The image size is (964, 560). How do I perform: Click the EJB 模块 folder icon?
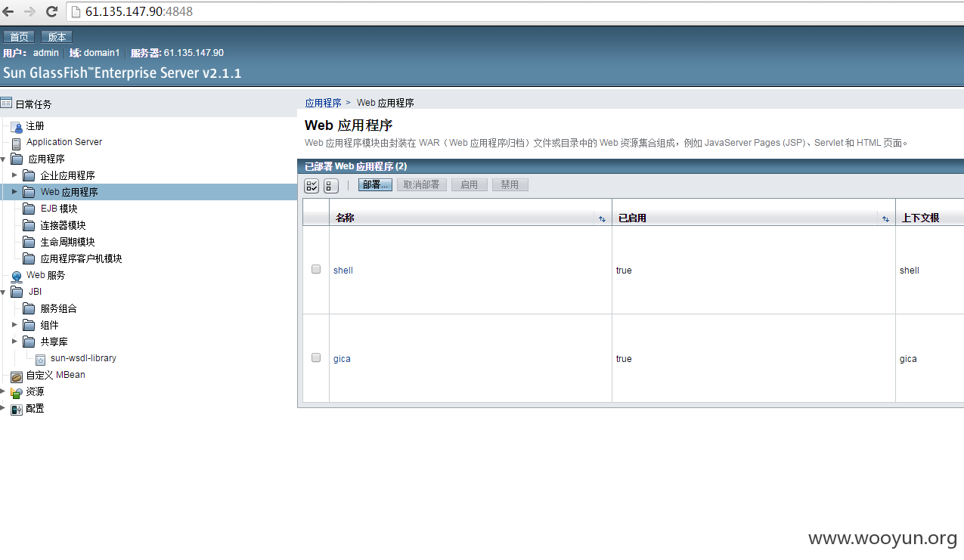(29, 209)
